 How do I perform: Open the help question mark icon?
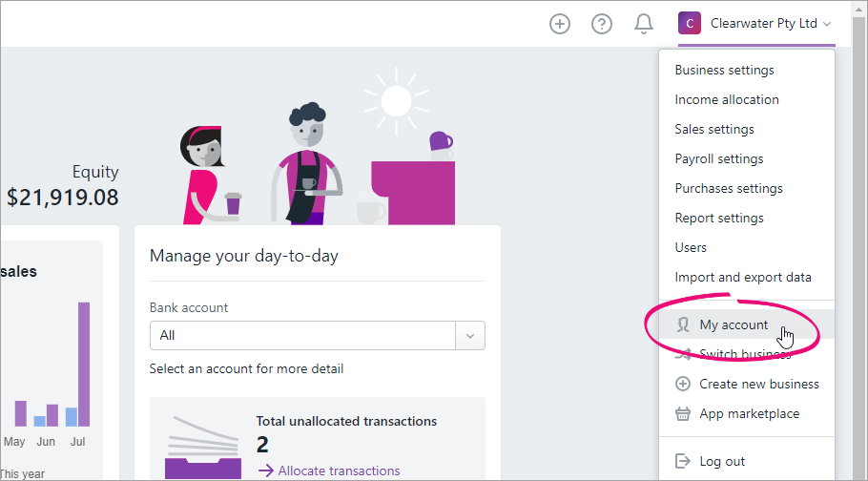coord(602,24)
